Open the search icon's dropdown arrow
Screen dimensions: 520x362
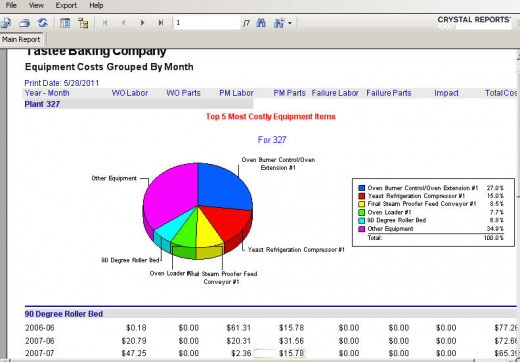pyautogui.click(x=290, y=23)
